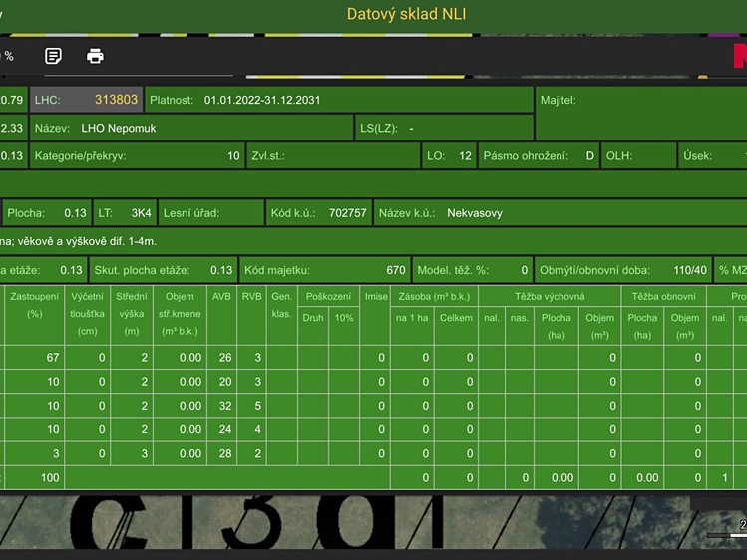Select the Objem stř.kmene column header

point(180,314)
